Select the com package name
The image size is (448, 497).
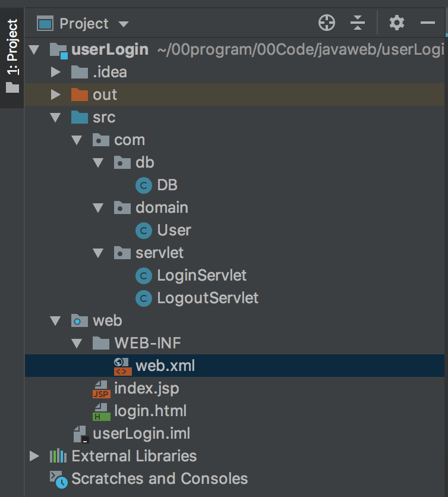[x=130, y=140]
